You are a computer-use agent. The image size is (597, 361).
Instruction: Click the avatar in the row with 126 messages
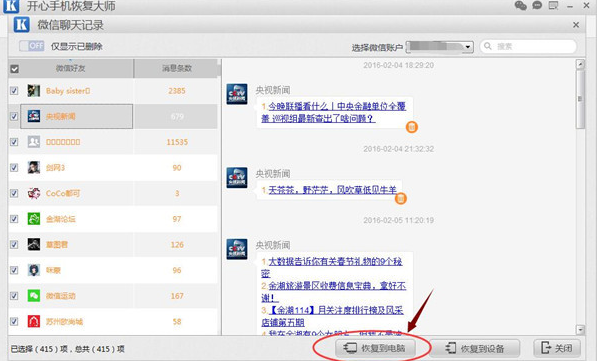coord(34,244)
